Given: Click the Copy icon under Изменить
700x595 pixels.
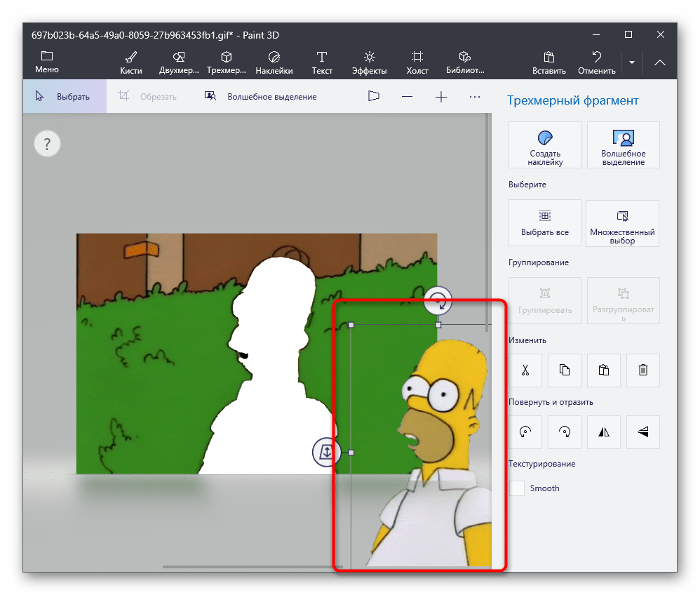Looking at the screenshot, I should pyautogui.click(x=564, y=370).
